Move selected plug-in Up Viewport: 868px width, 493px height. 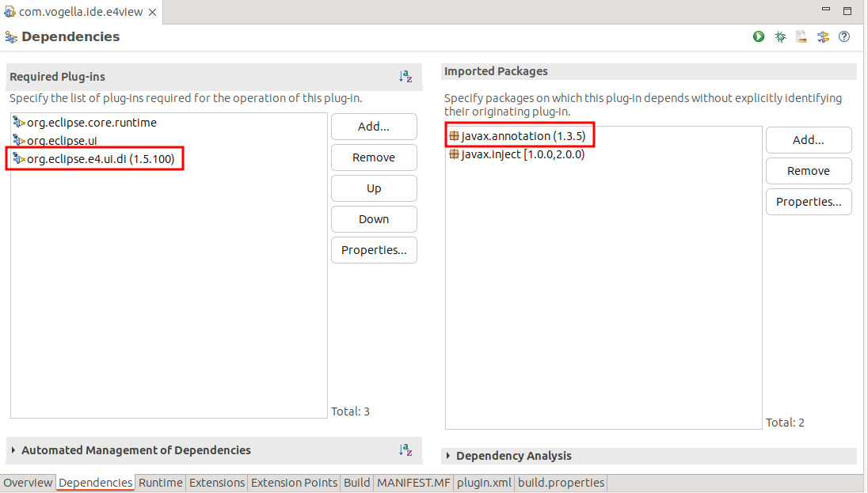374,188
